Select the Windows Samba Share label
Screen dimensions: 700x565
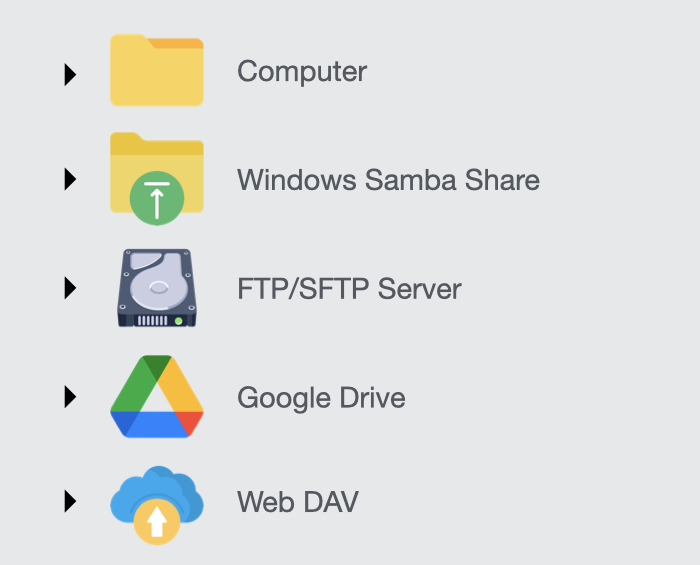(x=388, y=180)
